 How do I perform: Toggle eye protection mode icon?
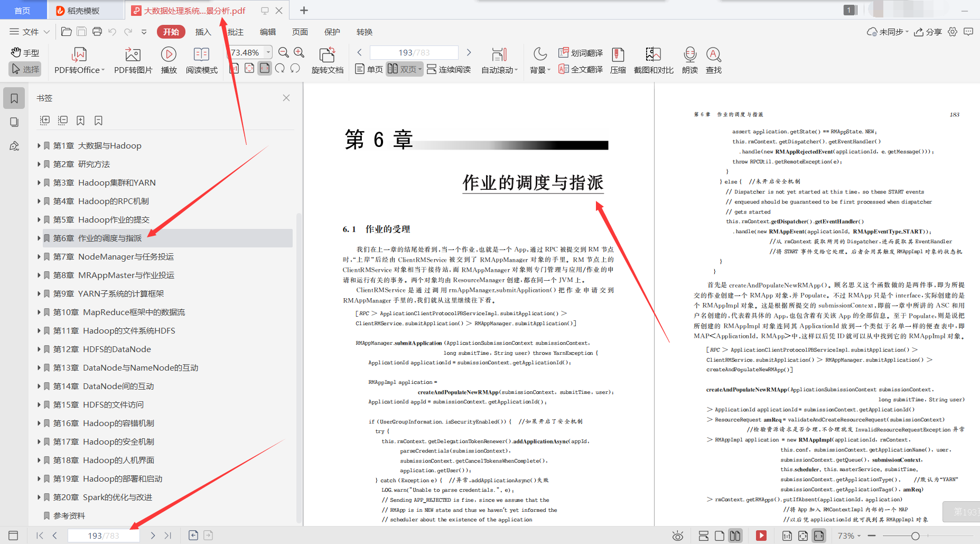tap(678, 536)
